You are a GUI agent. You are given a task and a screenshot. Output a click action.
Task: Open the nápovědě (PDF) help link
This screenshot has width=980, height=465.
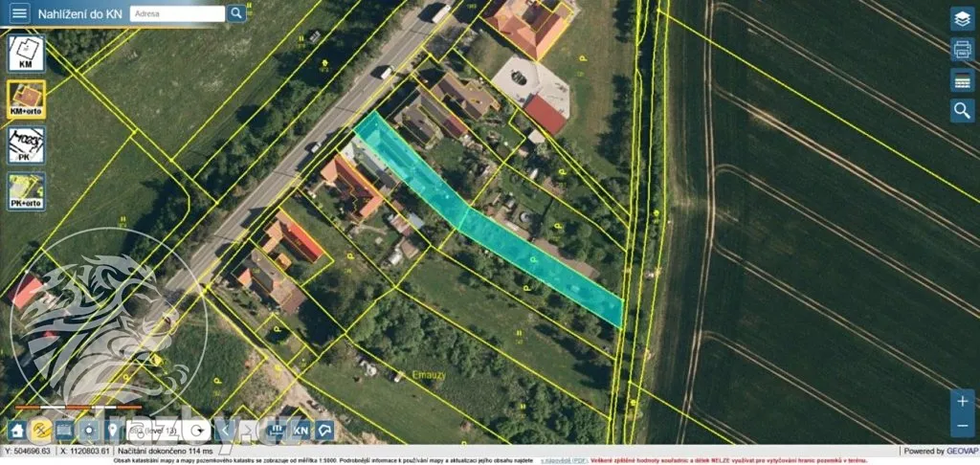click(567, 460)
